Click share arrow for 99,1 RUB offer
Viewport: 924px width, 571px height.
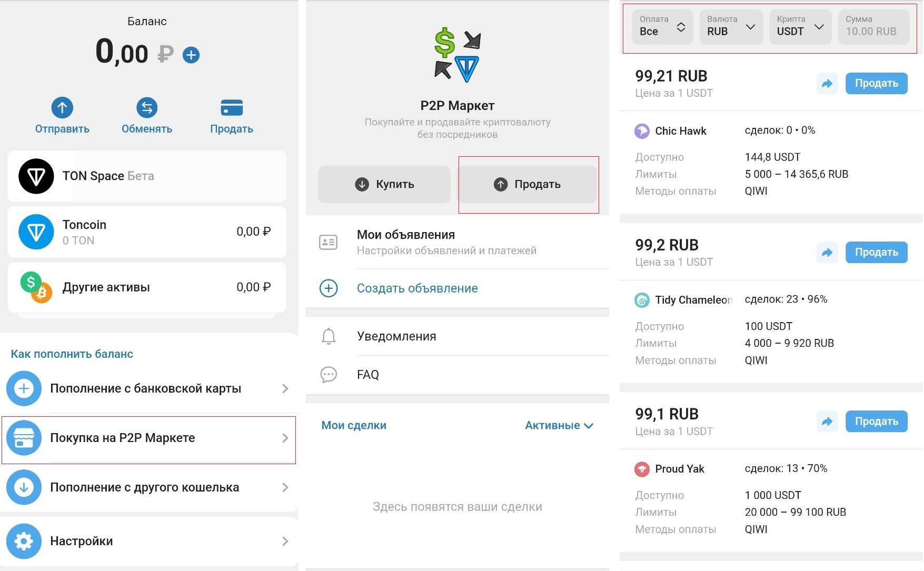pyautogui.click(x=827, y=422)
